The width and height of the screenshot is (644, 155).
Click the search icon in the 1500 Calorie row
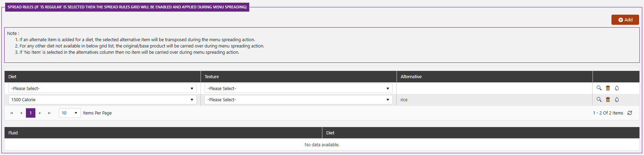[x=599, y=99]
